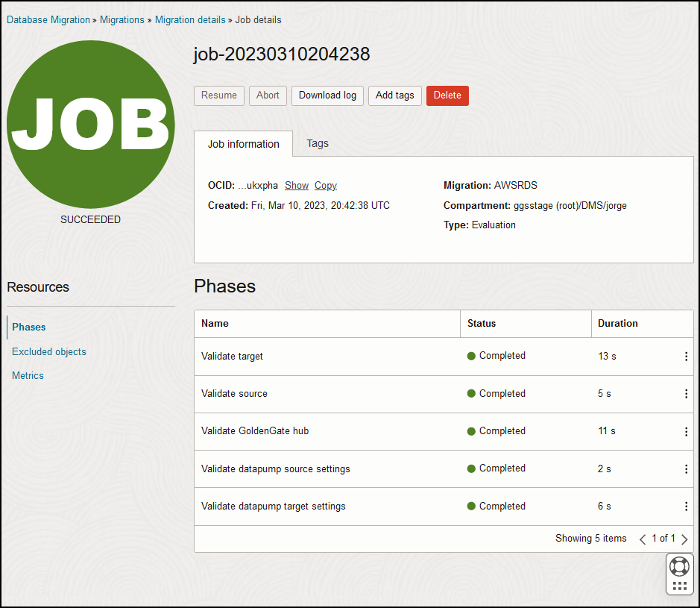Open actions menu for Validate target phase

(x=686, y=357)
